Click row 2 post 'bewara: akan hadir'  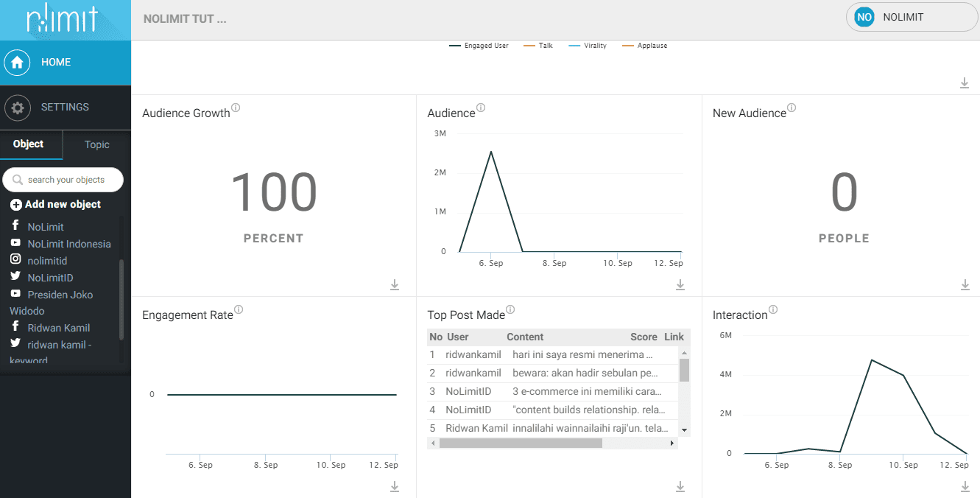pos(585,373)
